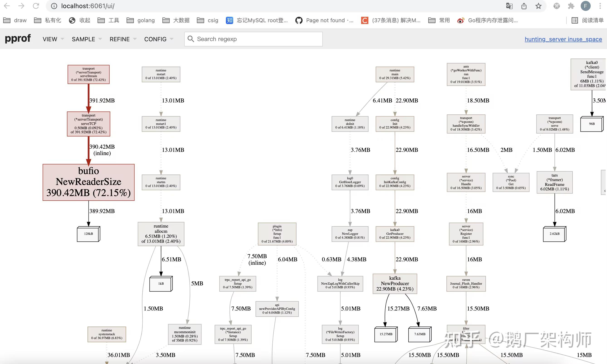Click the translate page icon
607x364 pixels.
(x=509, y=6)
